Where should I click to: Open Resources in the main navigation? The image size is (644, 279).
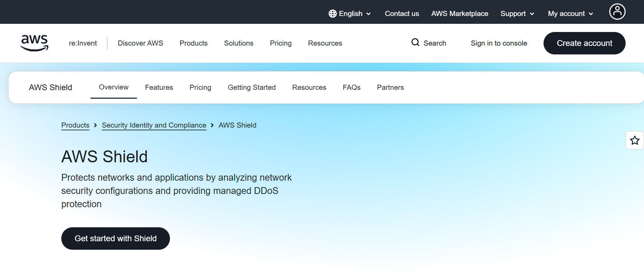[x=325, y=43]
